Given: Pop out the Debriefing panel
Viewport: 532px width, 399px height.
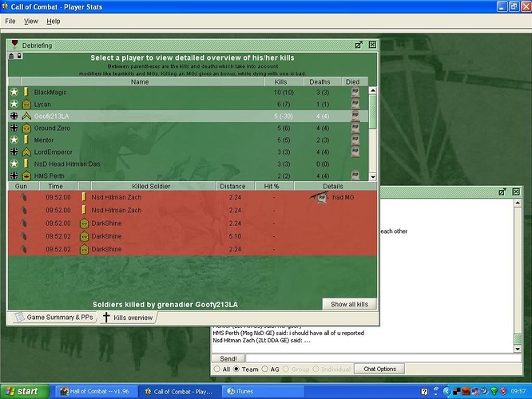Looking at the screenshot, I should pyautogui.click(x=359, y=45).
